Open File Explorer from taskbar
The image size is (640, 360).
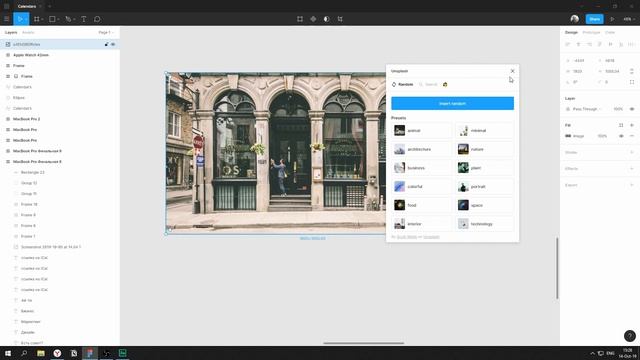(41, 353)
